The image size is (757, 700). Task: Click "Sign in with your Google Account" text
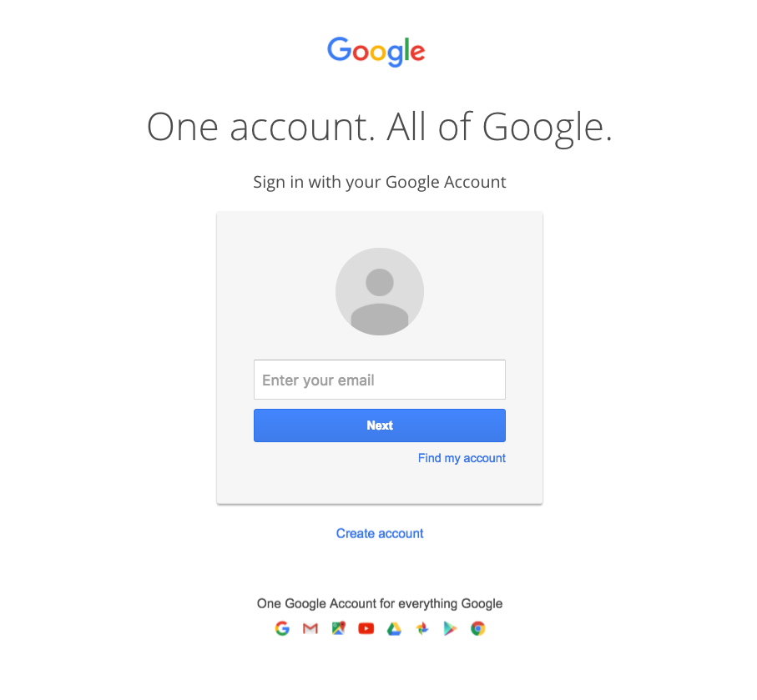(380, 183)
